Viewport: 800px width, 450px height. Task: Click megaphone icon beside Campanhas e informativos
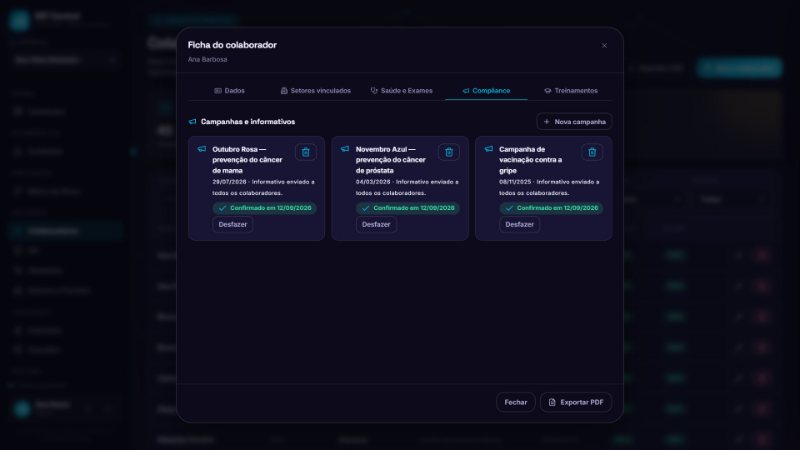click(192, 121)
